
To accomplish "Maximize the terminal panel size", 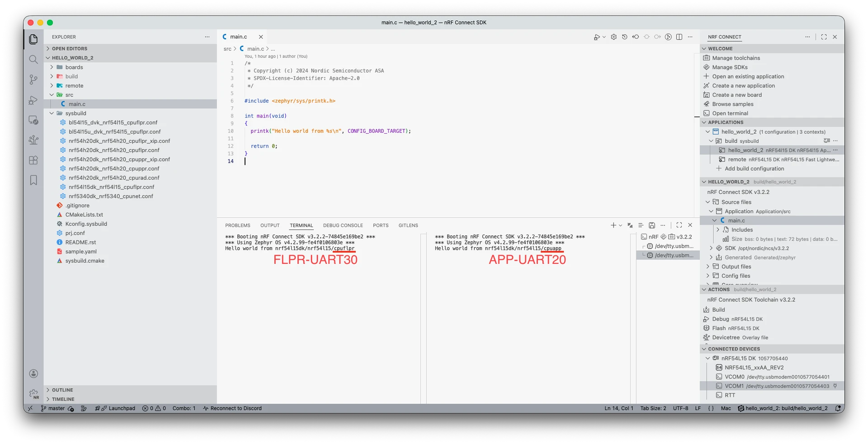I will pyautogui.click(x=679, y=225).
